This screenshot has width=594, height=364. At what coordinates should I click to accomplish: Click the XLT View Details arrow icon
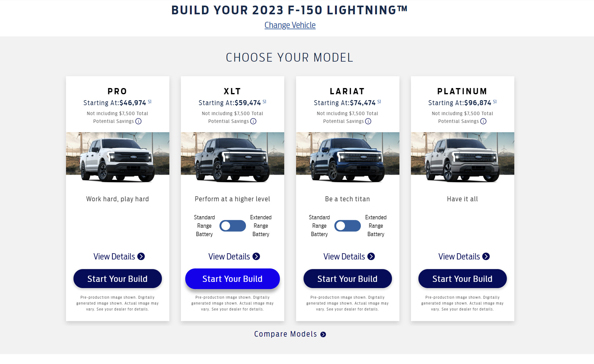point(256,256)
